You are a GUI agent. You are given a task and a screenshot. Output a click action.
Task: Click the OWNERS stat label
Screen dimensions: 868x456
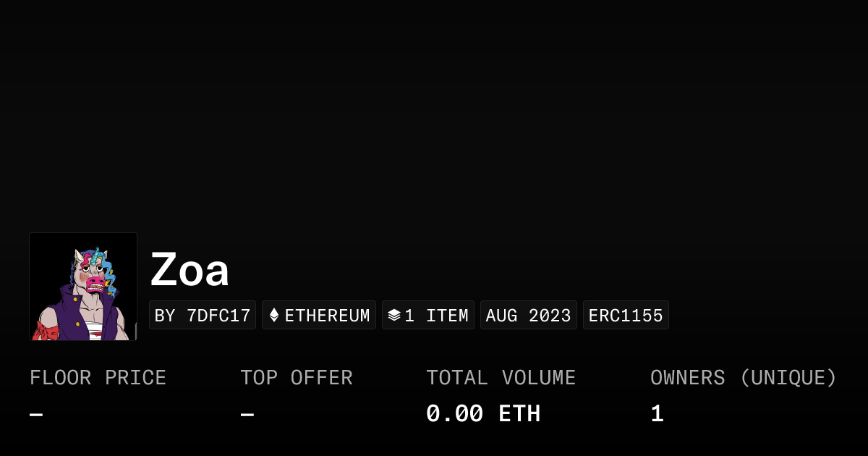click(687, 378)
